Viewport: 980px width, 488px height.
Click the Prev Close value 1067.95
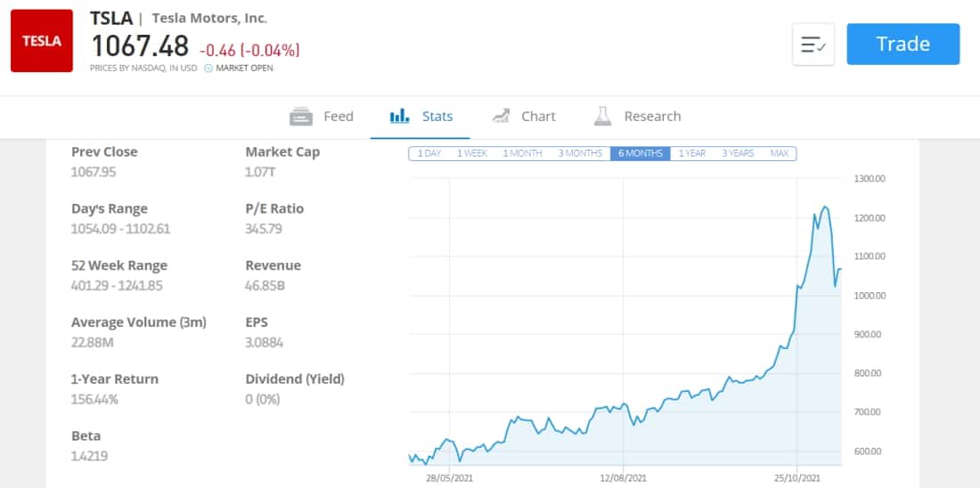(94, 172)
